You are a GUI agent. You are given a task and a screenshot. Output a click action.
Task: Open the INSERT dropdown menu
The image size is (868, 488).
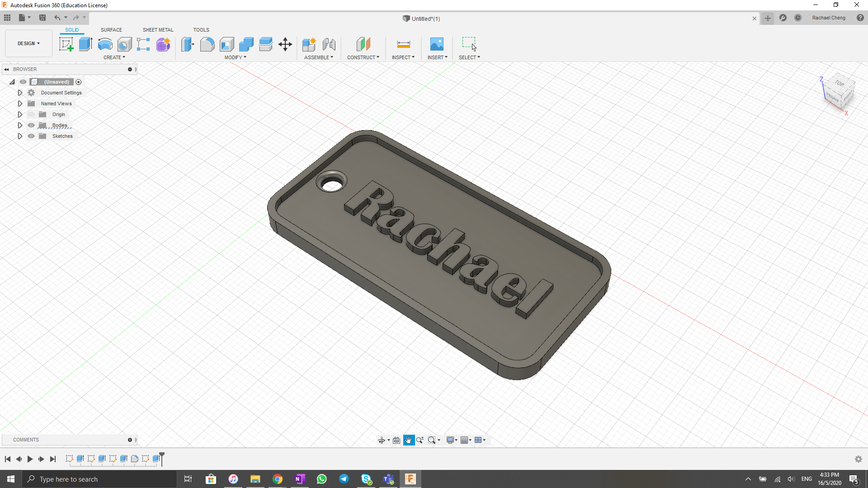[x=438, y=57]
